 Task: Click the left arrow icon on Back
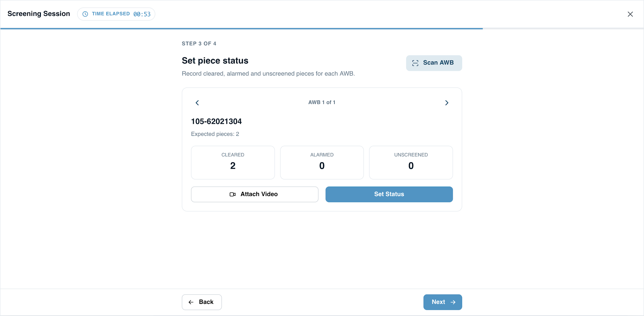point(191,302)
